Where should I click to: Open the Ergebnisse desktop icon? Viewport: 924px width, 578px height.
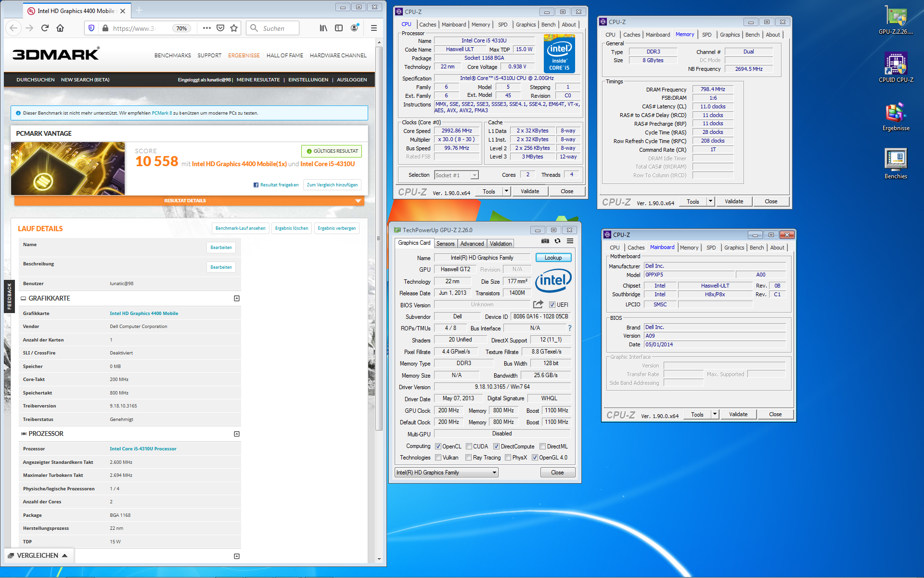896,117
